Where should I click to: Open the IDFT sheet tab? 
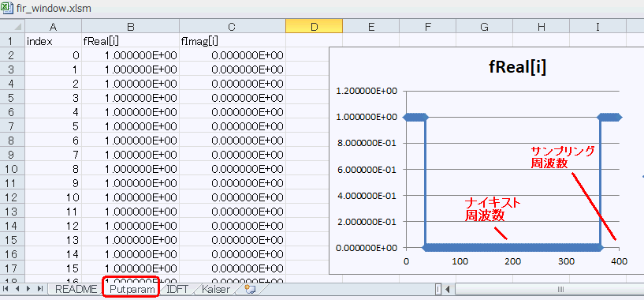177,289
